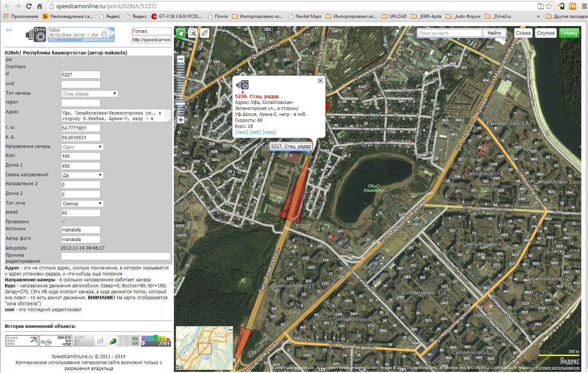588x373 pixels.
Task: Pick the ruler distance measuring tool
Action: tap(204, 33)
